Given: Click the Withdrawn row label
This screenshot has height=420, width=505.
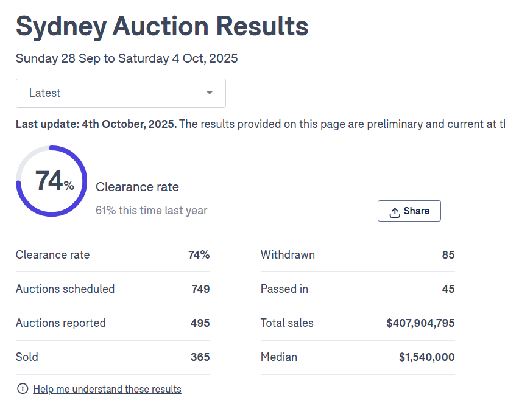Looking at the screenshot, I should coord(288,255).
